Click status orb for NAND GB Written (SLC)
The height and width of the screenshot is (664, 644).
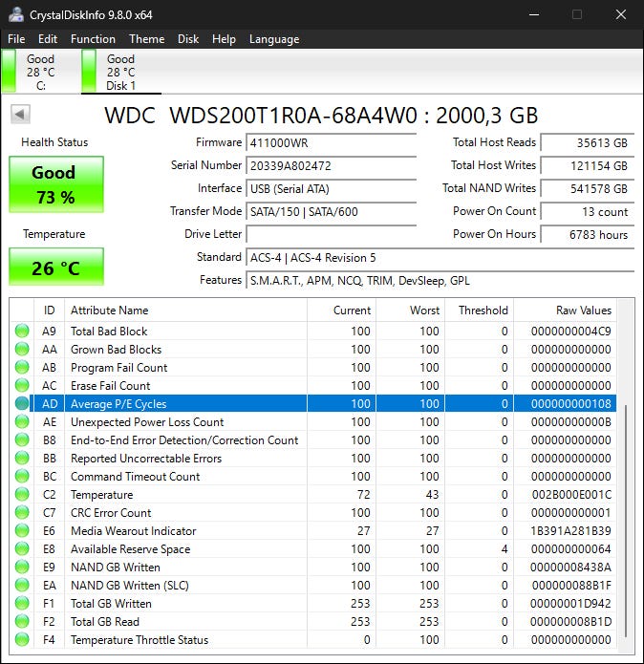point(22,586)
